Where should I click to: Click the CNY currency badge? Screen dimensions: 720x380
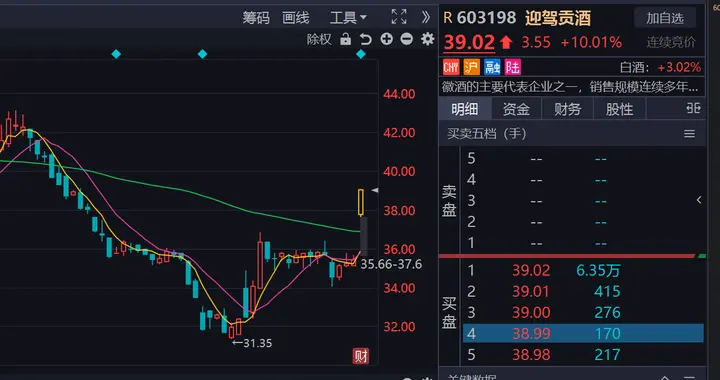pyautogui.click(x=451, y=67)
